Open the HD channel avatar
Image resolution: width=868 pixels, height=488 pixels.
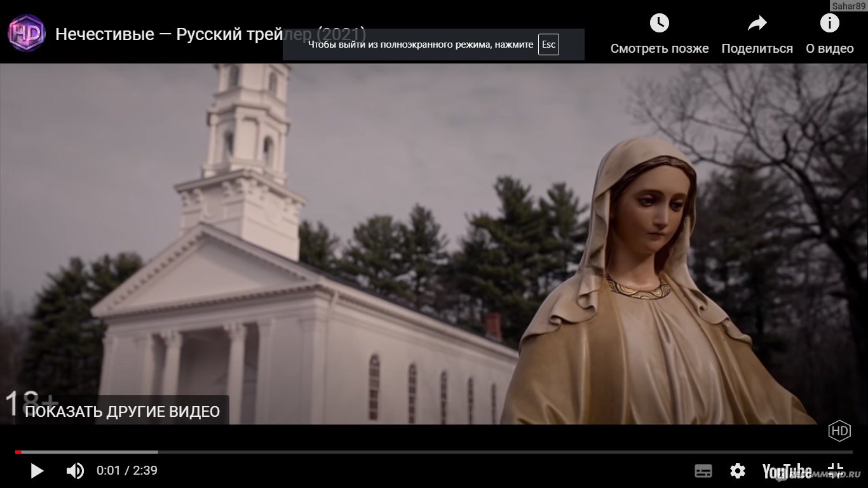(27, 33)
